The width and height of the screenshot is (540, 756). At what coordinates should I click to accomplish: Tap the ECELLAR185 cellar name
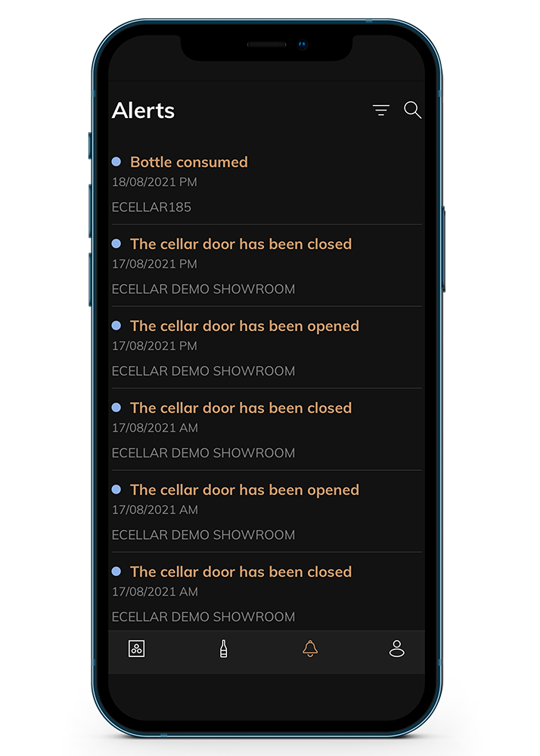pos(151,207)
